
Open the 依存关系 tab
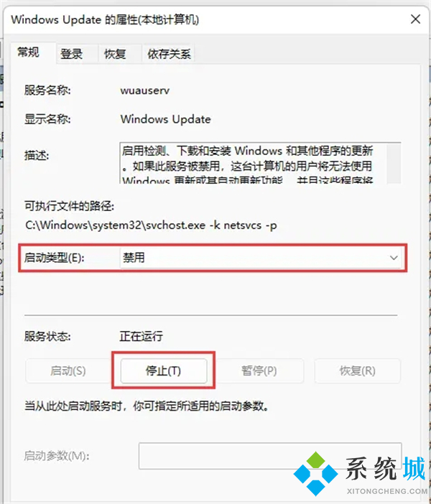pyautogui.click(x=169, y=54)
